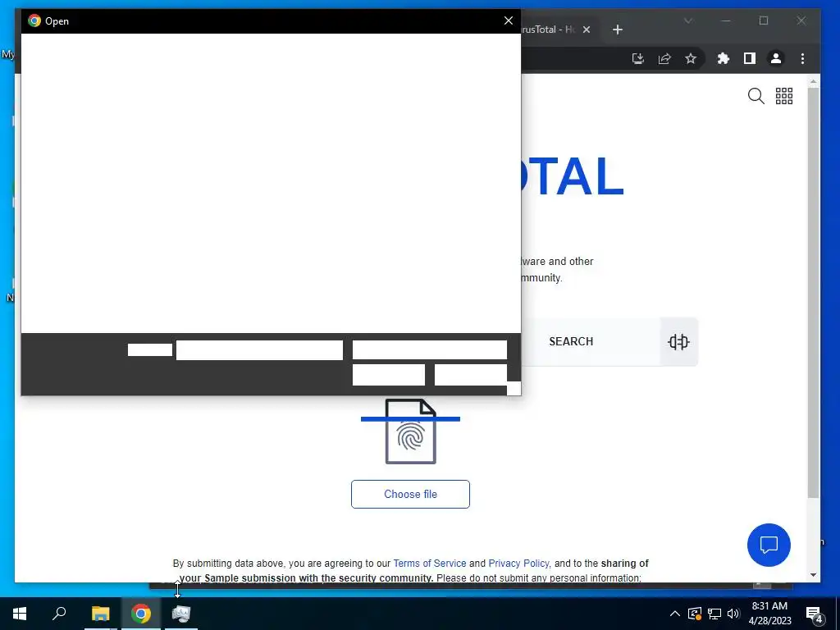Open the Chrome profile avatar menu

tap(776, 58)
